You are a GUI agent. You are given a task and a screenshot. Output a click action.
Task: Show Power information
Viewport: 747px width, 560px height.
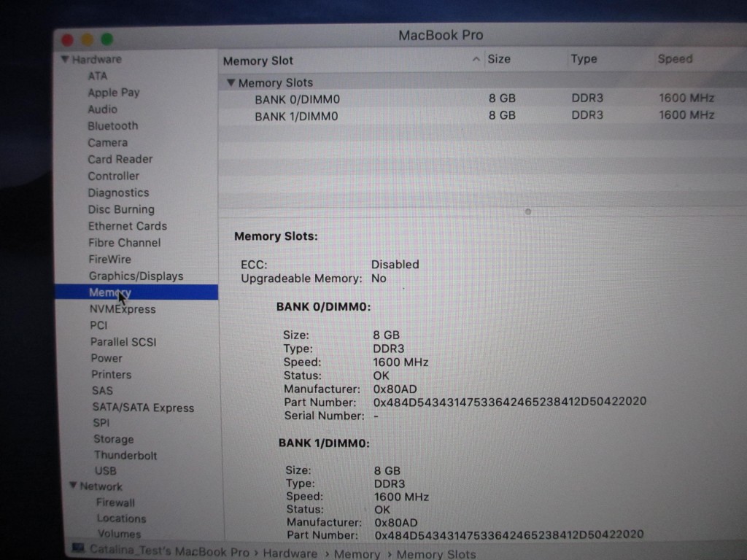pyautogui.click(x=107, y=358)
